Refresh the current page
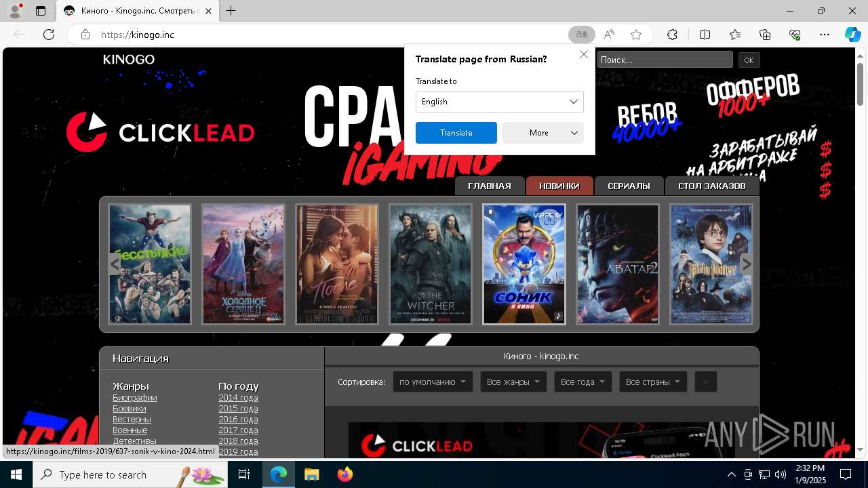 49,35
